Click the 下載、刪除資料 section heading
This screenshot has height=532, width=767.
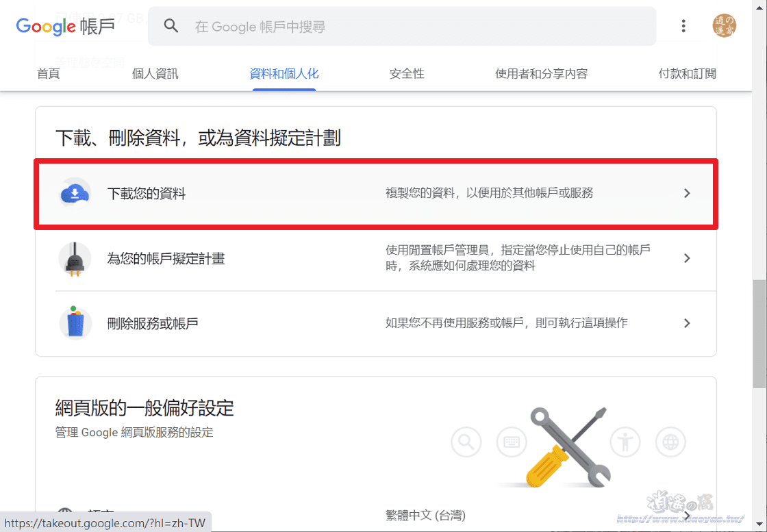(x=198, y=138)
